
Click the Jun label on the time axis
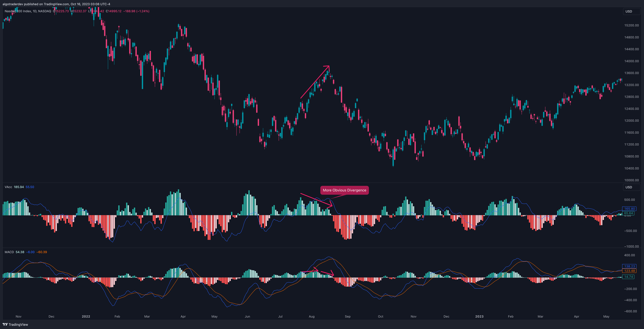(247, 317)
